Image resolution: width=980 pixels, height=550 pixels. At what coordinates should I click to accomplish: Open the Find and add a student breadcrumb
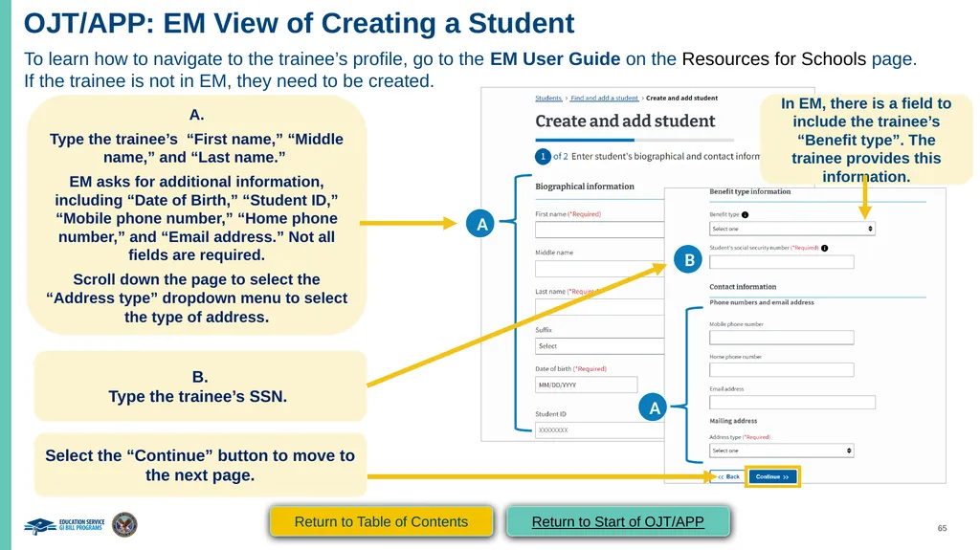click(x=605, y=99)
